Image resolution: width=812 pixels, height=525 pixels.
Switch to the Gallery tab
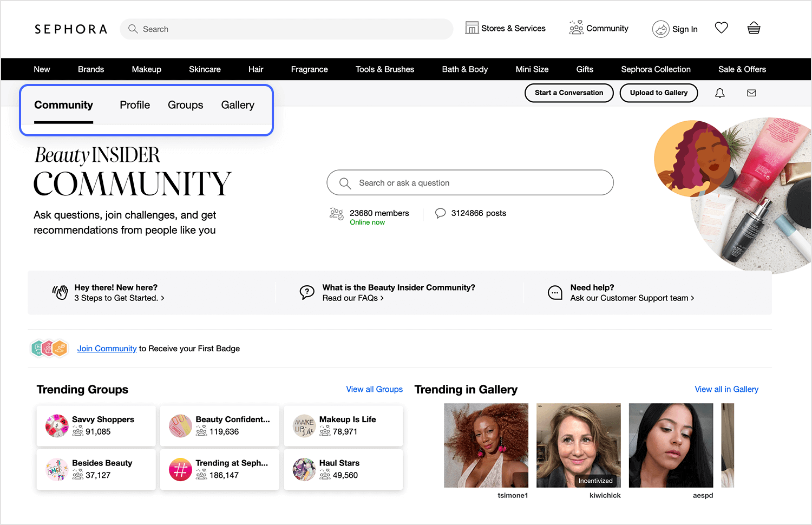pos(238,105)
